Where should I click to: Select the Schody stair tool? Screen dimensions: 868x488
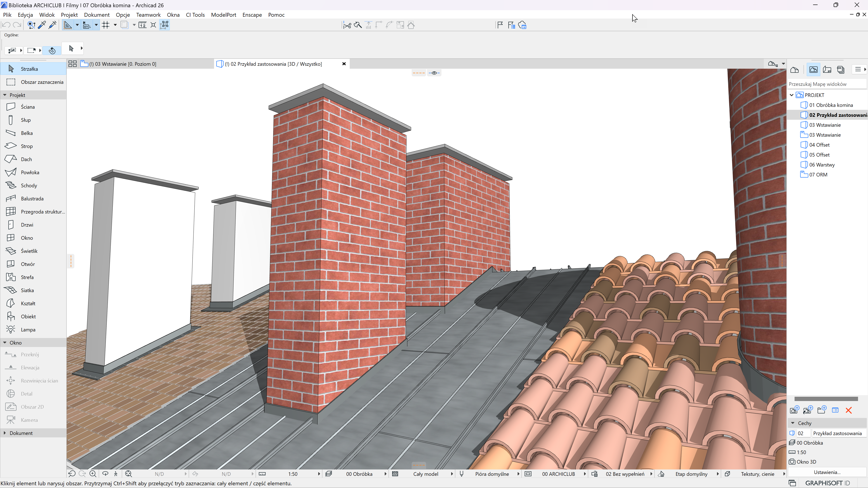click(29, 185)
